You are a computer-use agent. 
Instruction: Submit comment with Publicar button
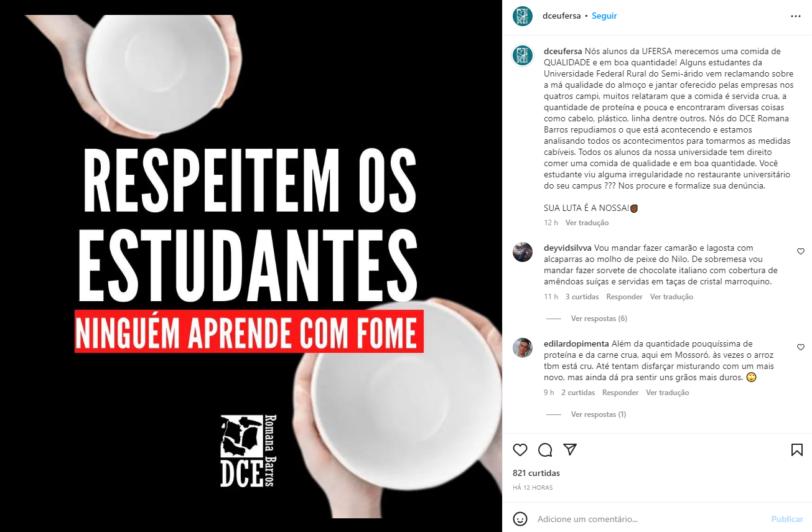(x=787, y=519)
